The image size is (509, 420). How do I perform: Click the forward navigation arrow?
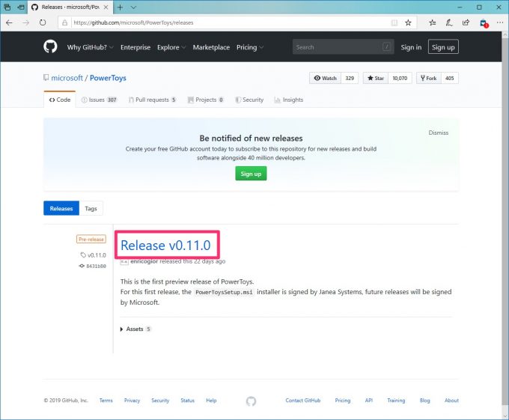25,22
